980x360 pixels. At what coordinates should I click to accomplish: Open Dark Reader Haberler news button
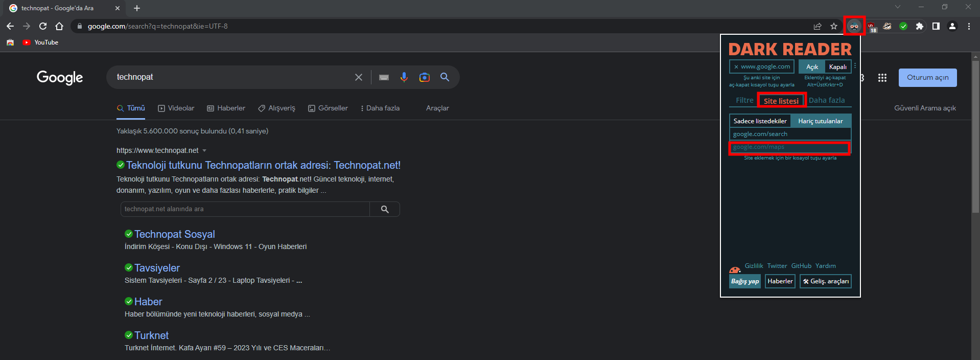(x=780, y=281)
